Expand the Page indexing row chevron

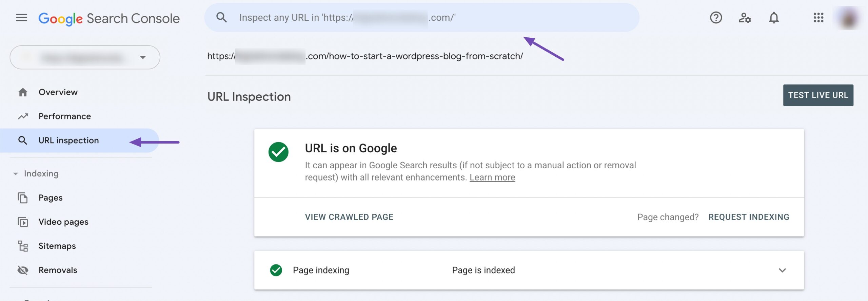(x=782, y=270)
